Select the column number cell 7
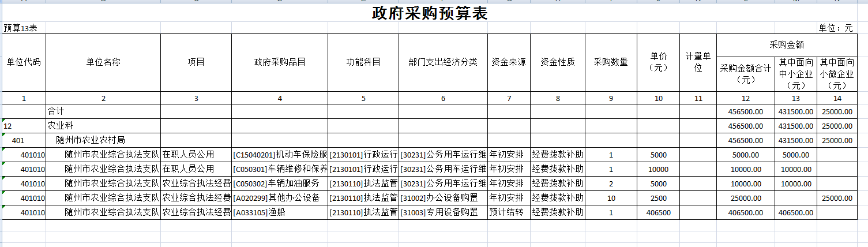This screenshot has height=247, width=868. pyautogui.click(x=509, y=98)
